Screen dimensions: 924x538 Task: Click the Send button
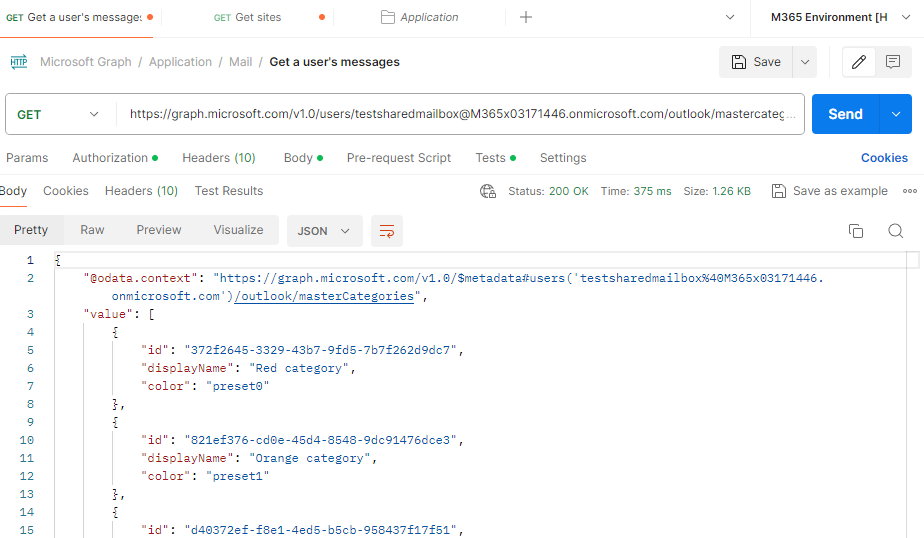[x=846, y=114]
